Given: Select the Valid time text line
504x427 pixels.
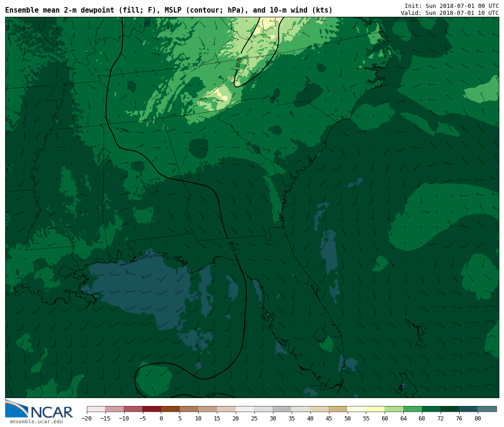Looking at the screenshot, I should [x=449, y=13].
